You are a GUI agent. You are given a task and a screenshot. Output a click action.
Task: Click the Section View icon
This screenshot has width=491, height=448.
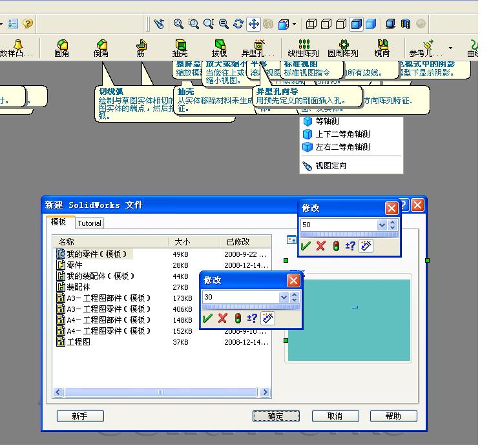coord(406,24)
